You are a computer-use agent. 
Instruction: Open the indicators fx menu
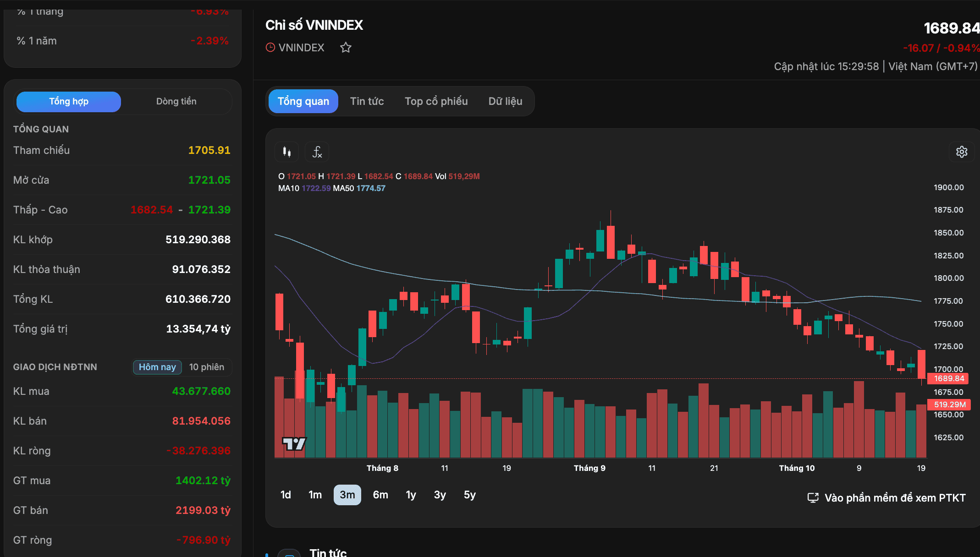[317, 152]
